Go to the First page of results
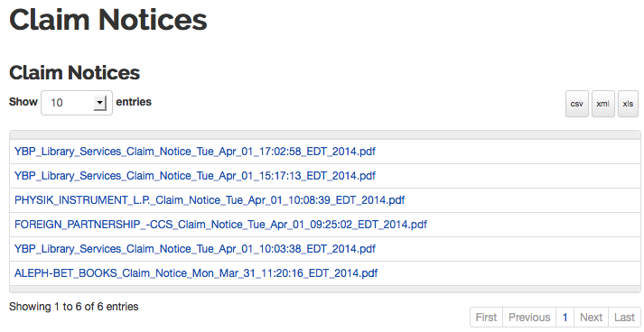The image size is (644, 332). coord(486,318)
